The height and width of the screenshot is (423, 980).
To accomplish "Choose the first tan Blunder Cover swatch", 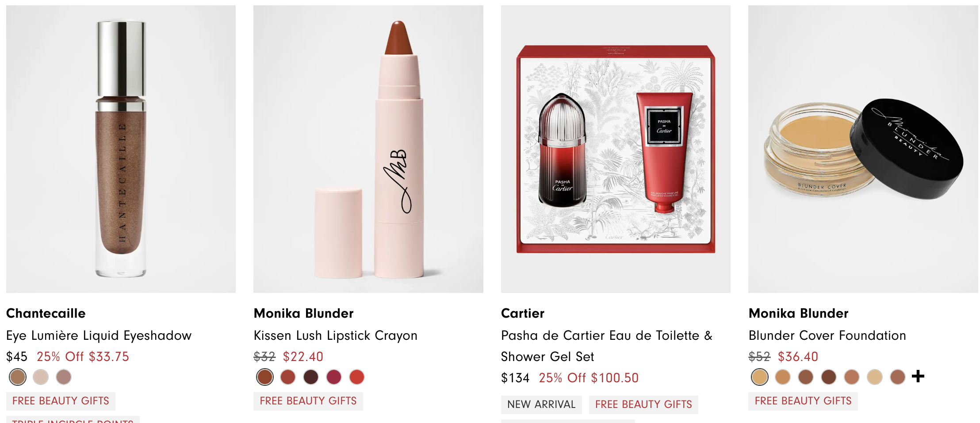I will pyautogui.click(x=760, y=377).
